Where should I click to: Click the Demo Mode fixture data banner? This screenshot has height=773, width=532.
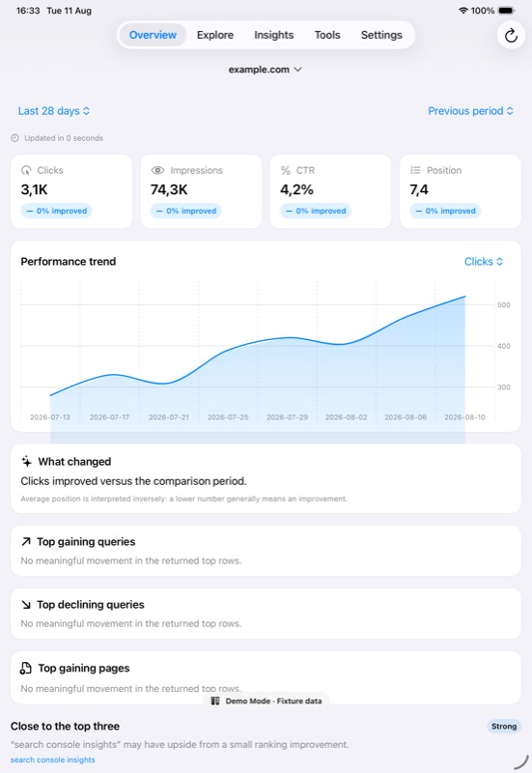pyautogui.click(x=266, y=701)
